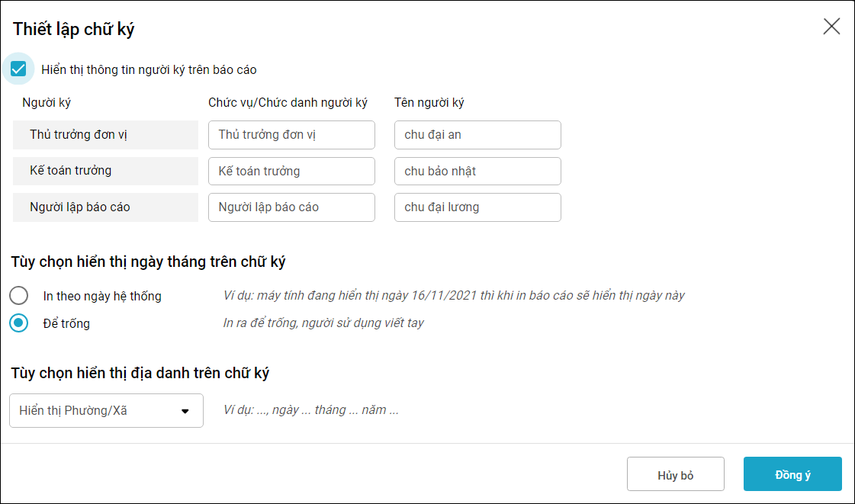Click the Hiển thị thông tin người ký label
The height and width of the screenshot is (504, 855).
pos(149,70)
